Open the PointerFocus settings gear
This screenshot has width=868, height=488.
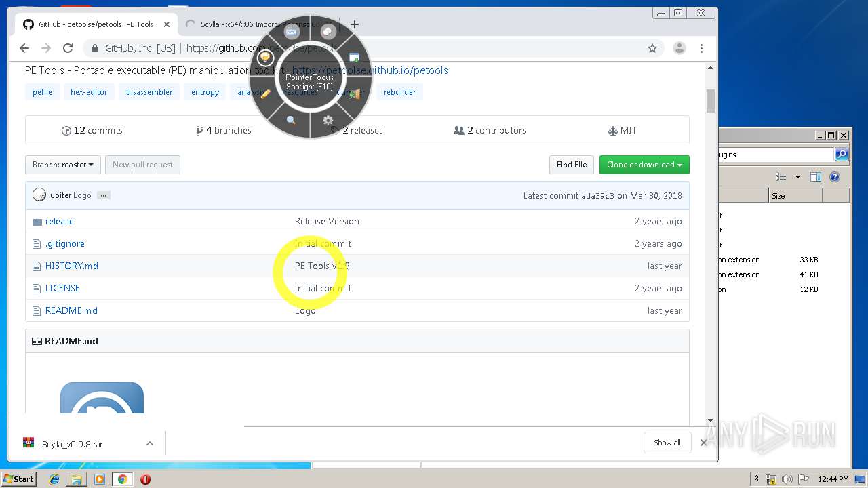click(x=328, y=120)
